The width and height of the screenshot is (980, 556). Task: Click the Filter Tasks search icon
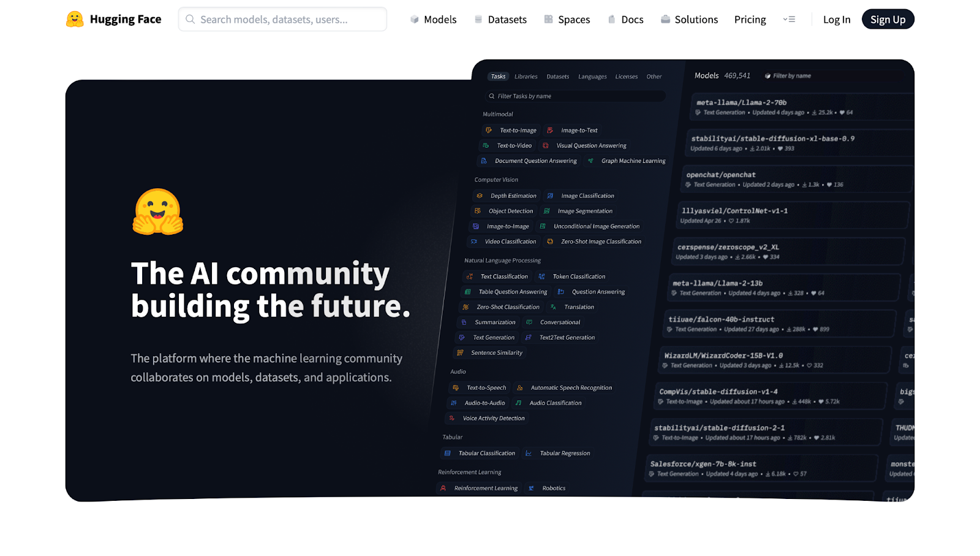point(491,96)
